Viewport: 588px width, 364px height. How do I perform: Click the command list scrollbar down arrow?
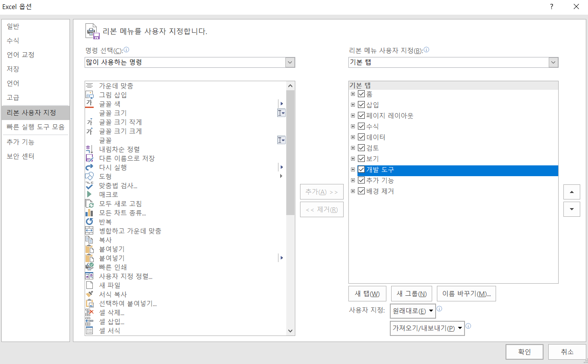[290, 331]
